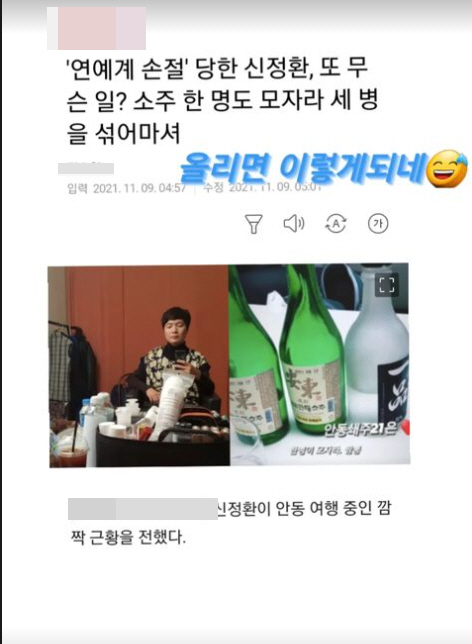The image size is (472, 644).
Task: Adjust font size via the 가 icon
Action: 378,224
